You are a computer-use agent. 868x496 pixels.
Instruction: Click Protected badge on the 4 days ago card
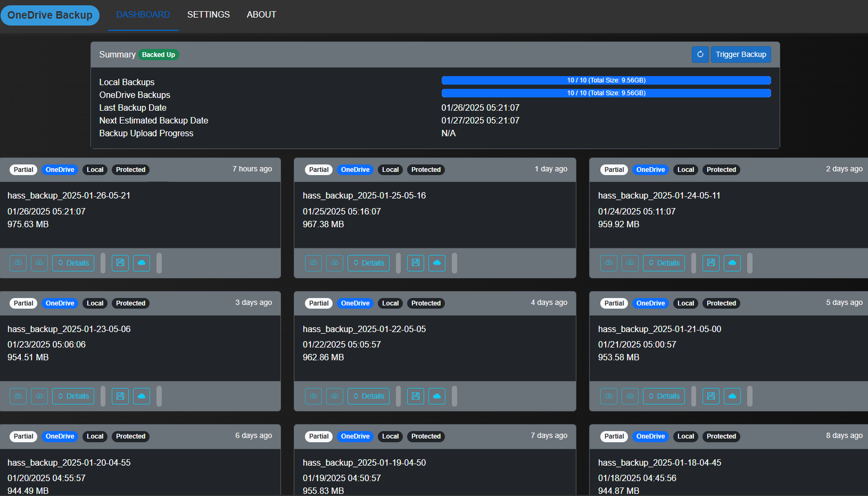tap(426, 303)
